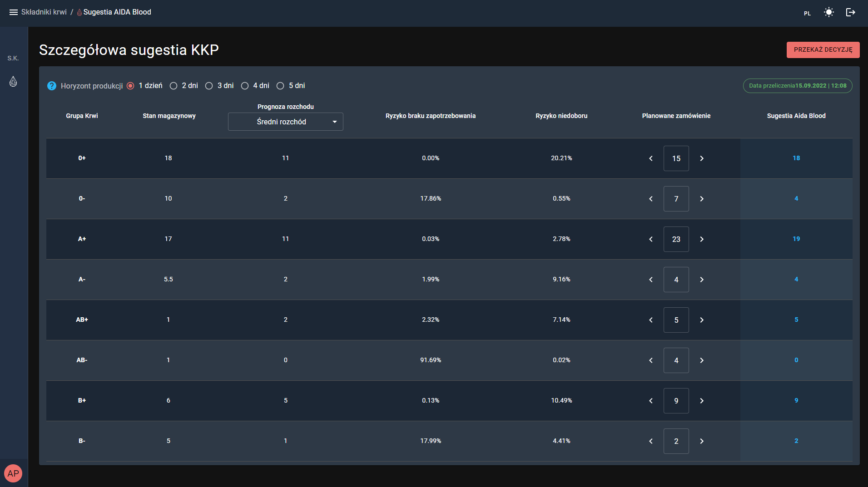Click the AB+ blood group label
Viewport: 868px width, 487px height.
82,320
